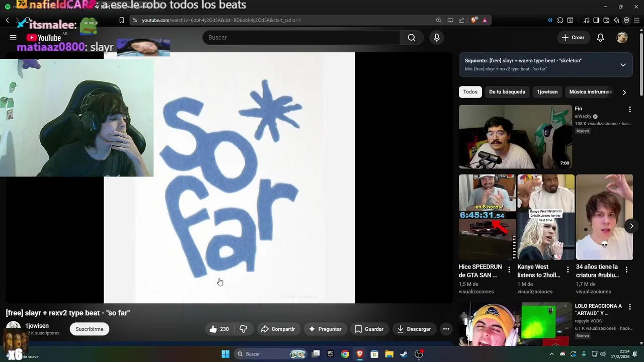Open Steam from the taskbar
Viewport: 644px width, 362px height.
(404, 354)
